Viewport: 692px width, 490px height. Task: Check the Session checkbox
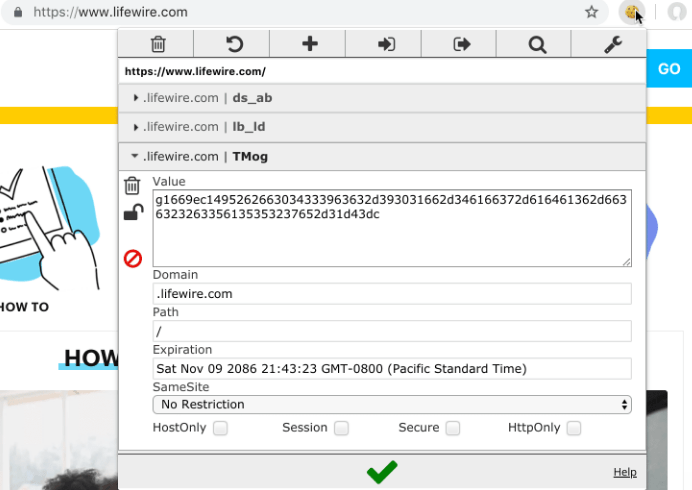click(342, 428)
